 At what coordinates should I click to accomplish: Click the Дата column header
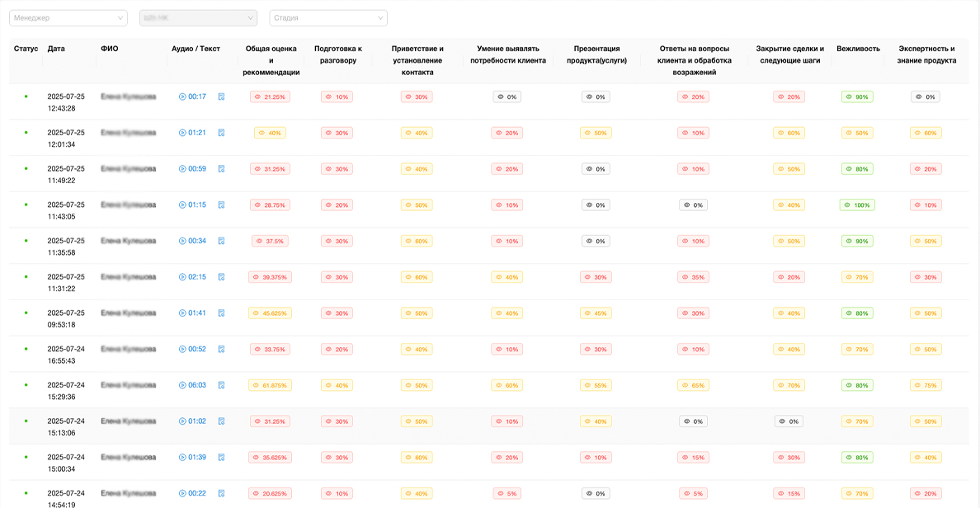click(x=56, y=49)
